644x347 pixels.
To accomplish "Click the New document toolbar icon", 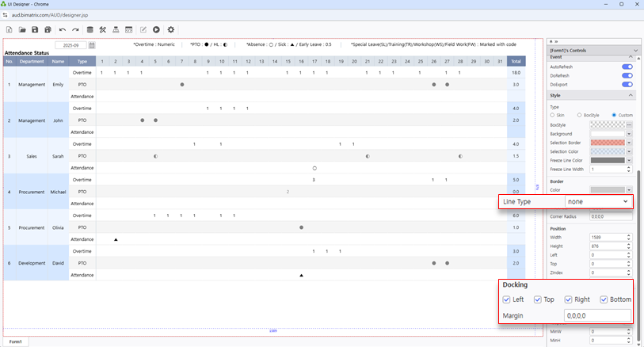I will coord(9,30).
